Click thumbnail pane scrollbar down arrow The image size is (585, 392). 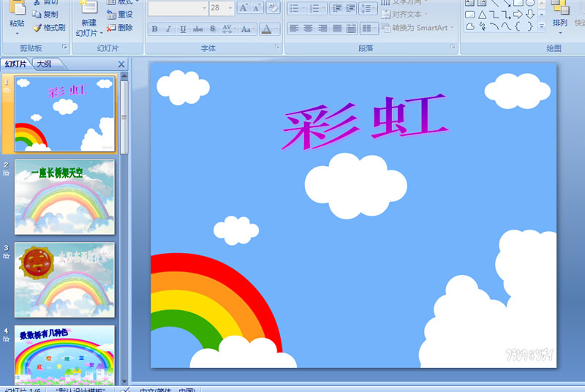[124, 381]
